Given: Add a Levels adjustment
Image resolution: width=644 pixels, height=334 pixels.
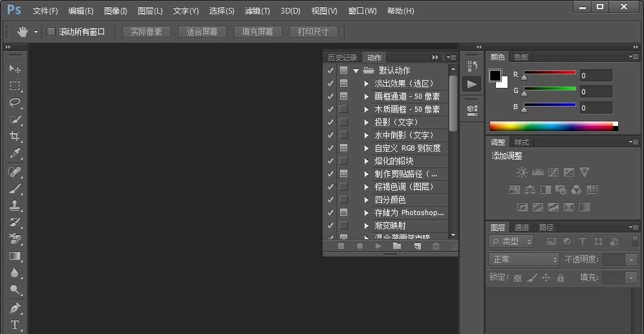Looking at the screenshot, I should point(537,172).
